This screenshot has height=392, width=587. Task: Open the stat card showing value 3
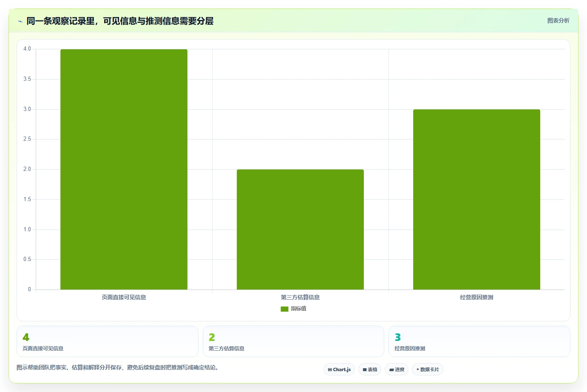click(479, 341)
